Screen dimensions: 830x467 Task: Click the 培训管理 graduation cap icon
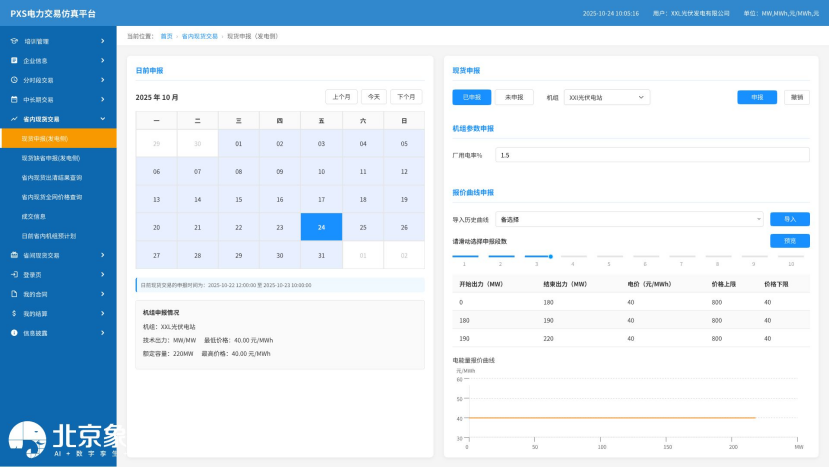coord(14,41)
